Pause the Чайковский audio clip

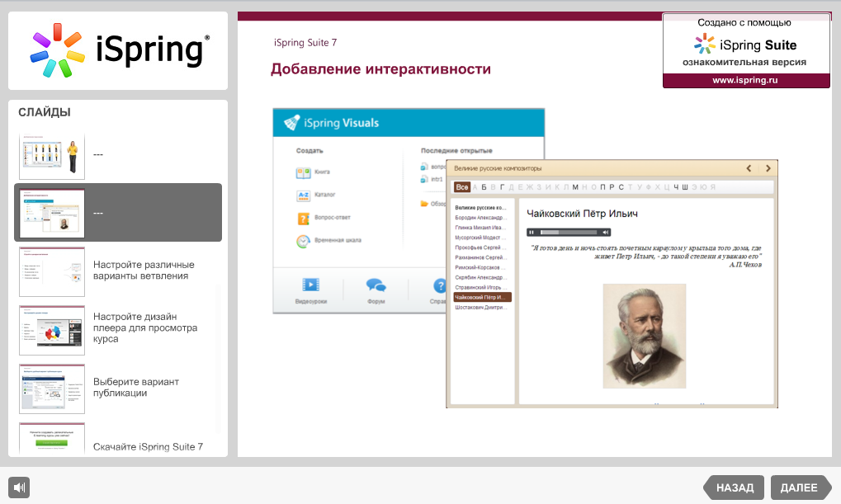(x=532, y=232)
